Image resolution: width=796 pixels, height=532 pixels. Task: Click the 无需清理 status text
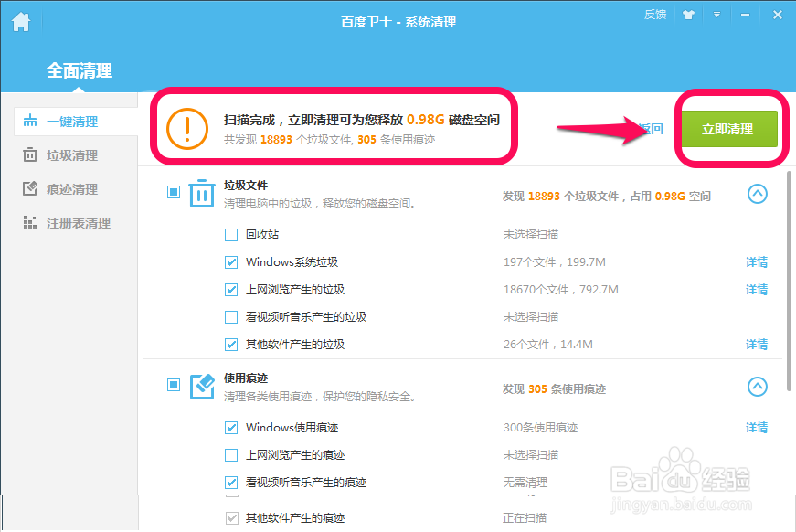click(525, 483)
